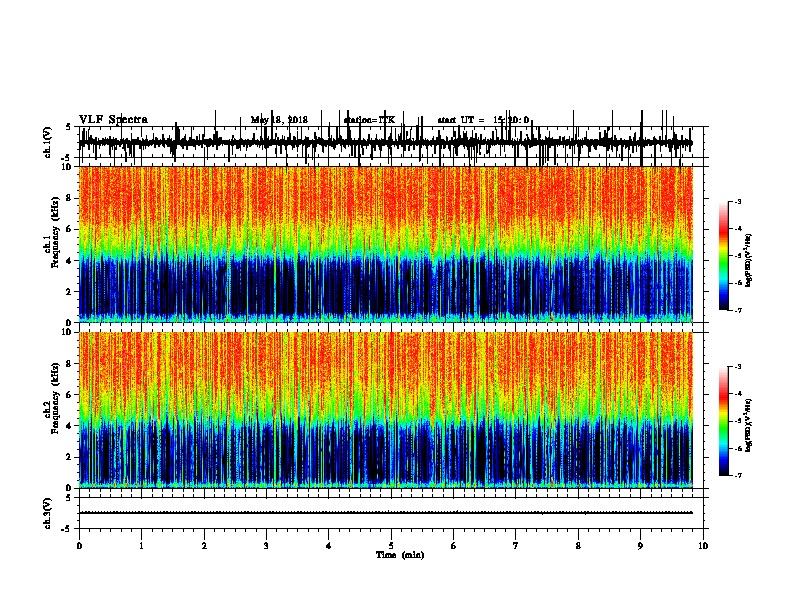Click the '-7' label on the ch.2 color scale
The width and height of the screenshot is (792, 612).
pyautogui.click(x=737, y=475)
